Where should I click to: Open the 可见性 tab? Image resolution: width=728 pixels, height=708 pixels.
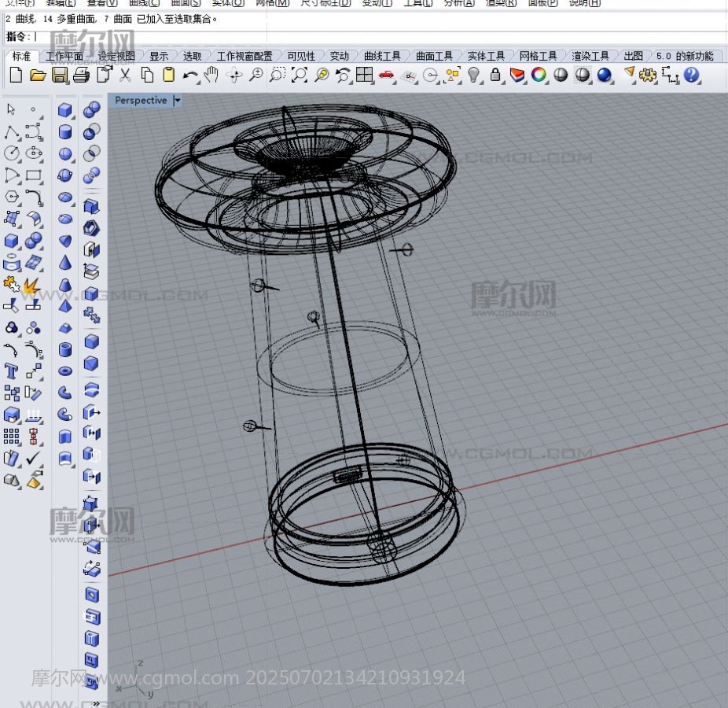[x=301, y=56]
